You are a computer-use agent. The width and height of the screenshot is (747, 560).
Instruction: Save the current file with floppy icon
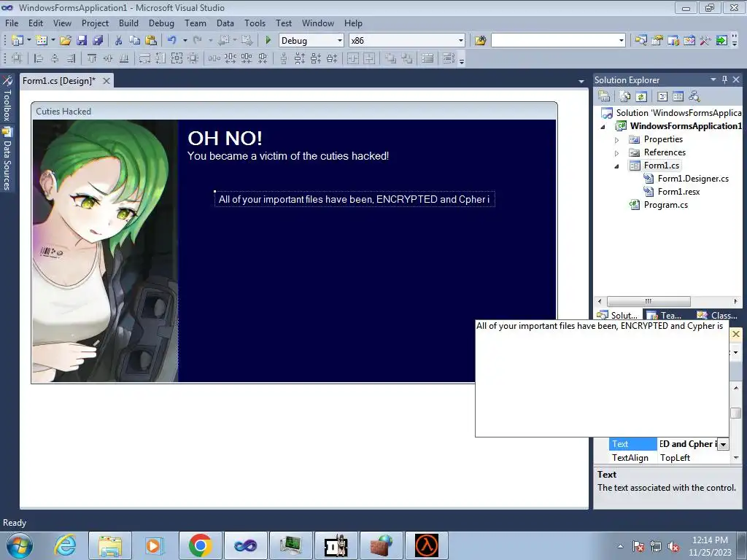tap(82, 41)
